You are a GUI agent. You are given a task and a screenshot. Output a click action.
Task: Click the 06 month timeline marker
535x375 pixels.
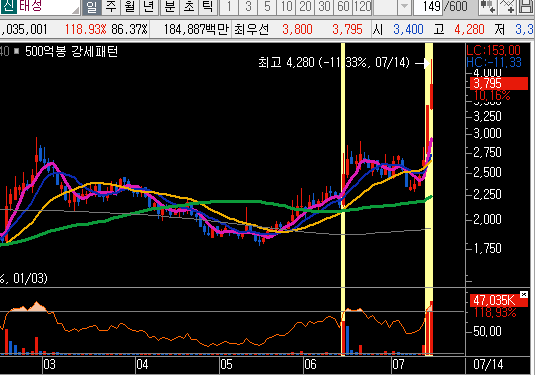[310, 364]
